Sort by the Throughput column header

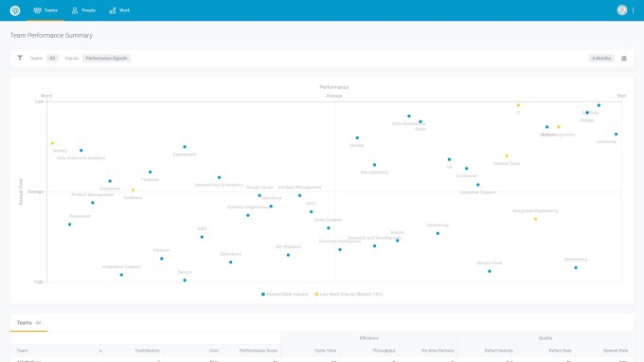[x=384, y=351]
